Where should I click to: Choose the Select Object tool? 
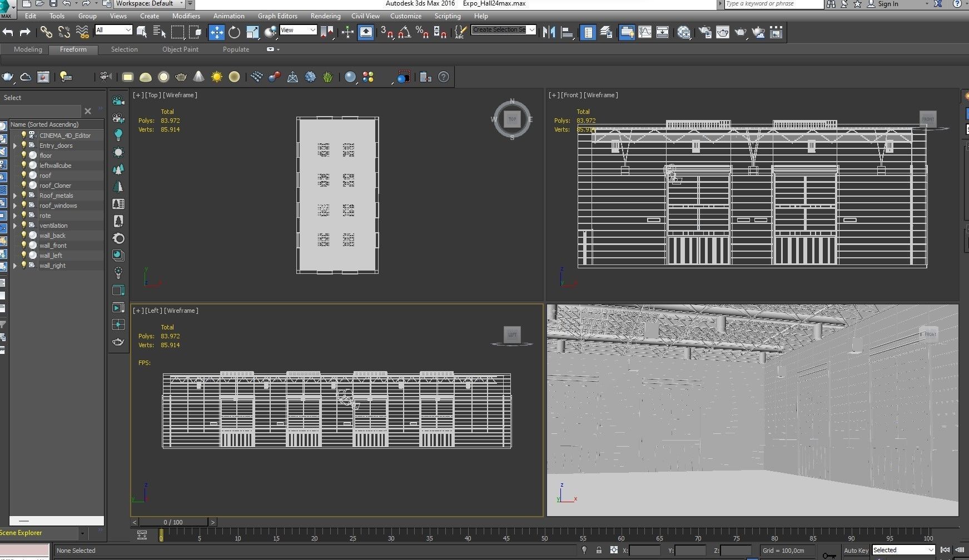click(142, 32)
